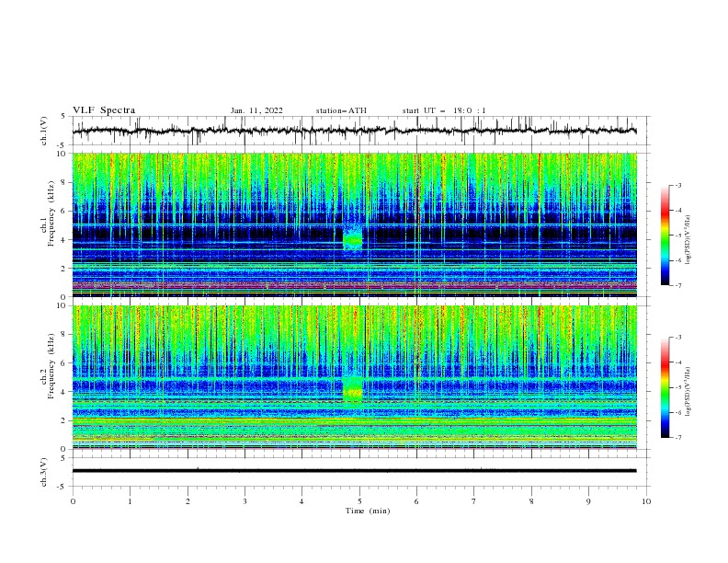The width and height of the screenshot is (728, 563).
Task: Click the ch.1 colorbar legend
Action: pos(665,236)
